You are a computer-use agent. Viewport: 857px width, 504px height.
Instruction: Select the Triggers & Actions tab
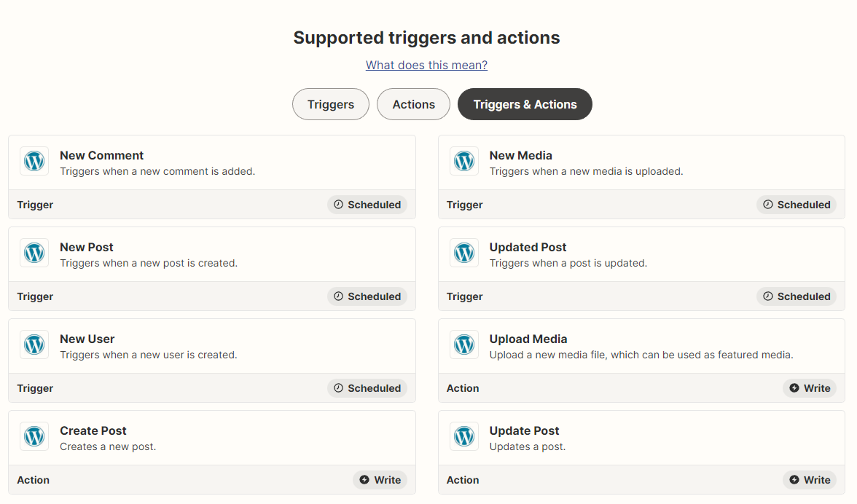click(x=525, y=104)
